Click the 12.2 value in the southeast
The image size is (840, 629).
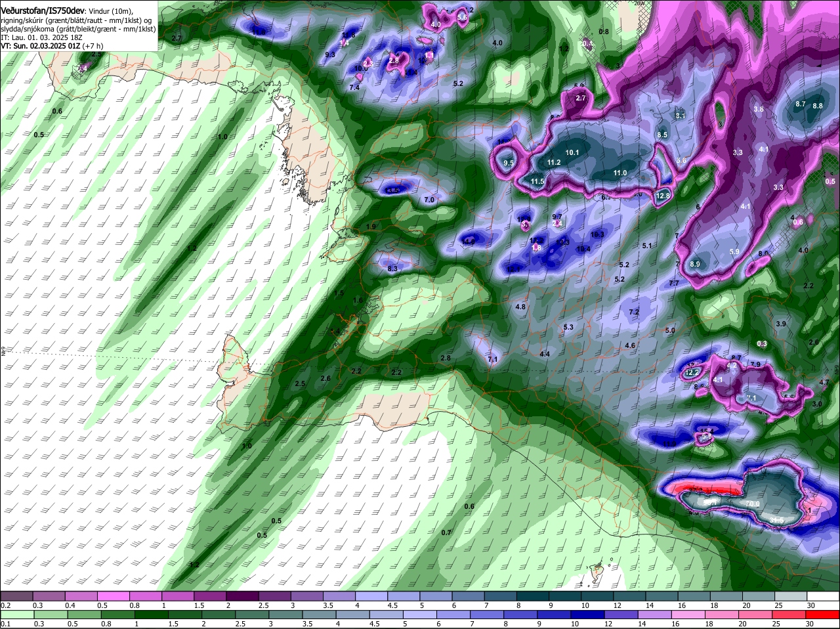(x=692, y=372)
